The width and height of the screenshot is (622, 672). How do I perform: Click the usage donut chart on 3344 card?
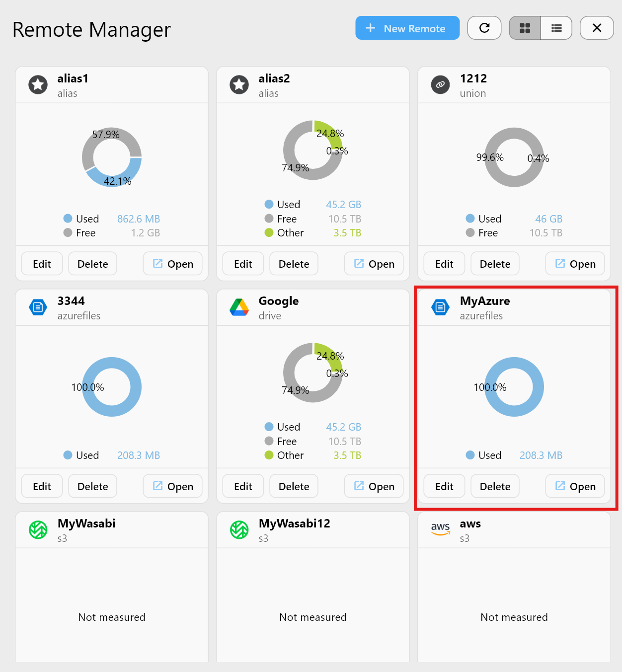click(112, 387)
